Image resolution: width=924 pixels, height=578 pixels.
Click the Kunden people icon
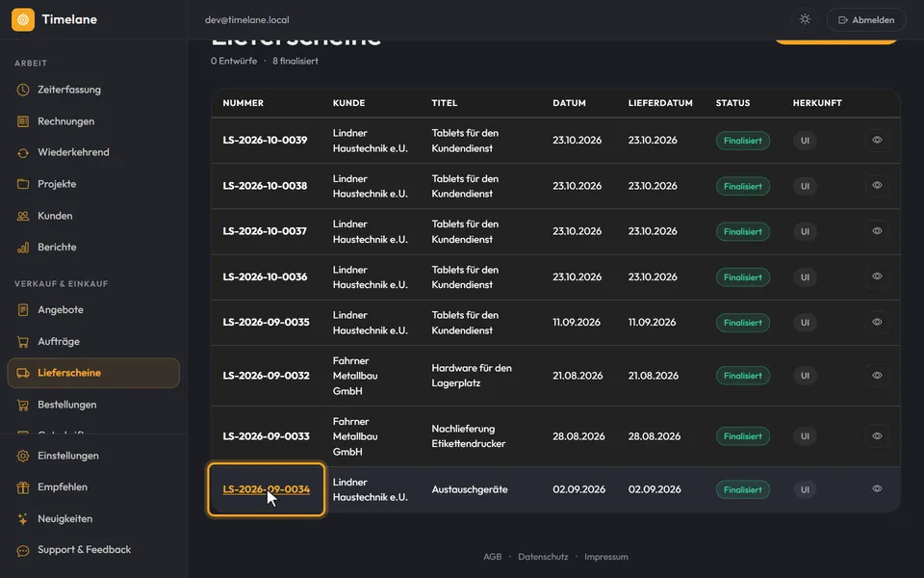[23, 216]
